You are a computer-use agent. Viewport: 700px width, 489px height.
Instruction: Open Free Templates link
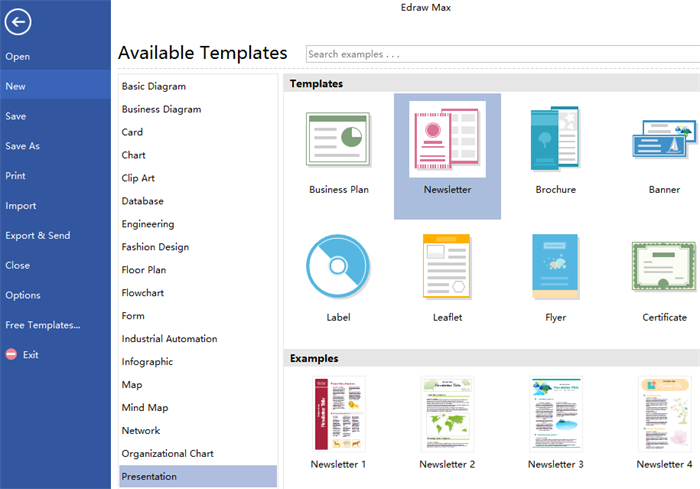click(x=43, y=325)
